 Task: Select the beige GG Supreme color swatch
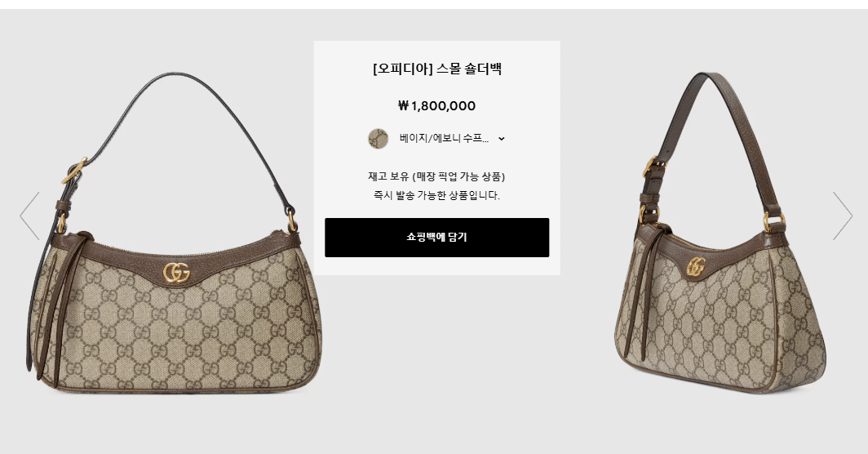(378, 139)
